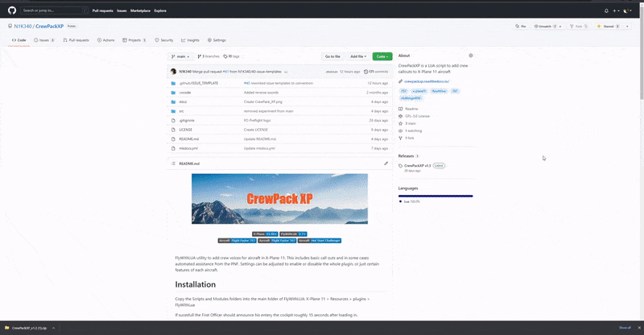
Task: View the 1 fork link
Action: point(407,139)
